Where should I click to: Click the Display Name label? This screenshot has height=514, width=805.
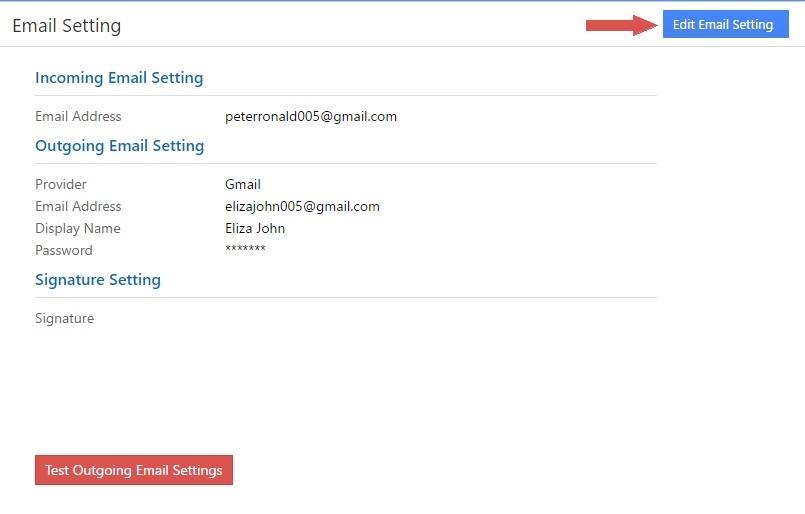(x=78, y=229)
